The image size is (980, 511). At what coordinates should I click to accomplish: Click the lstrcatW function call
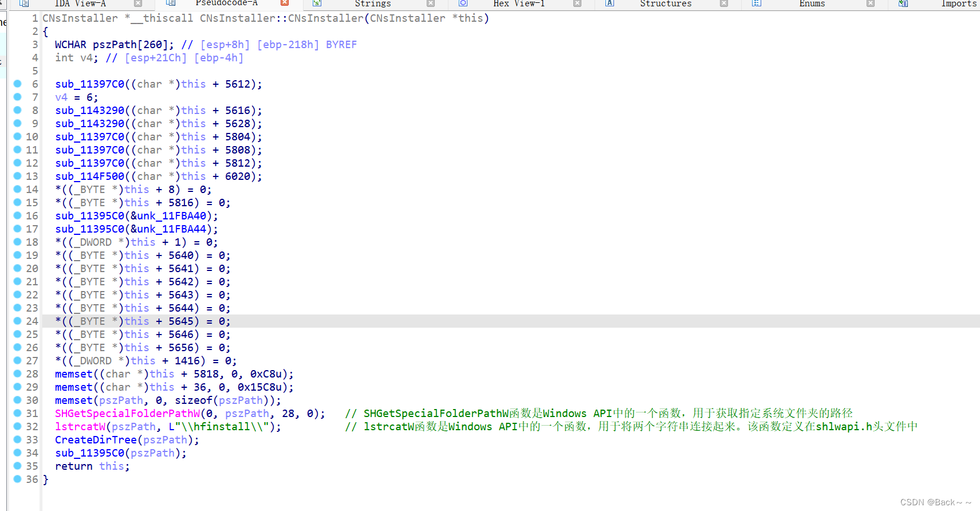pos(80,427)
